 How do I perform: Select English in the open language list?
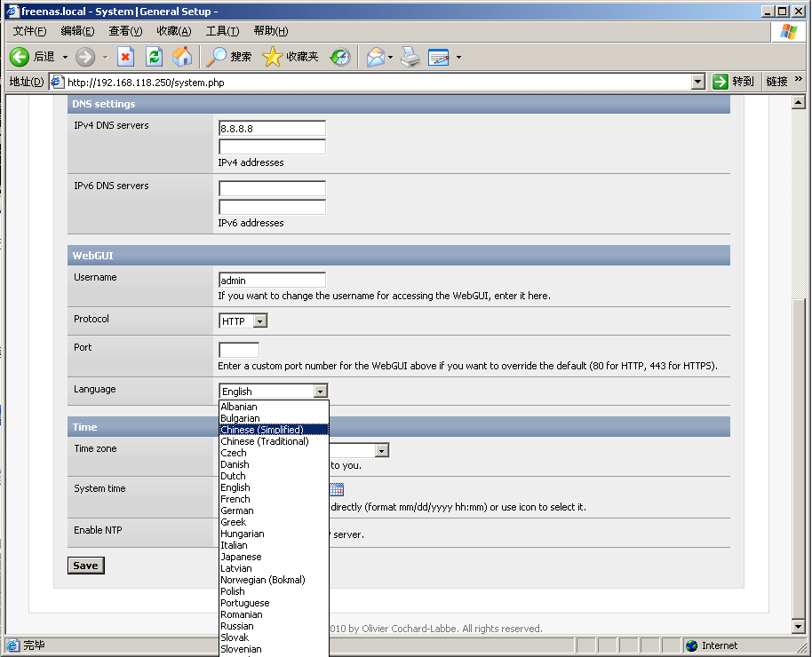(274, 487)
